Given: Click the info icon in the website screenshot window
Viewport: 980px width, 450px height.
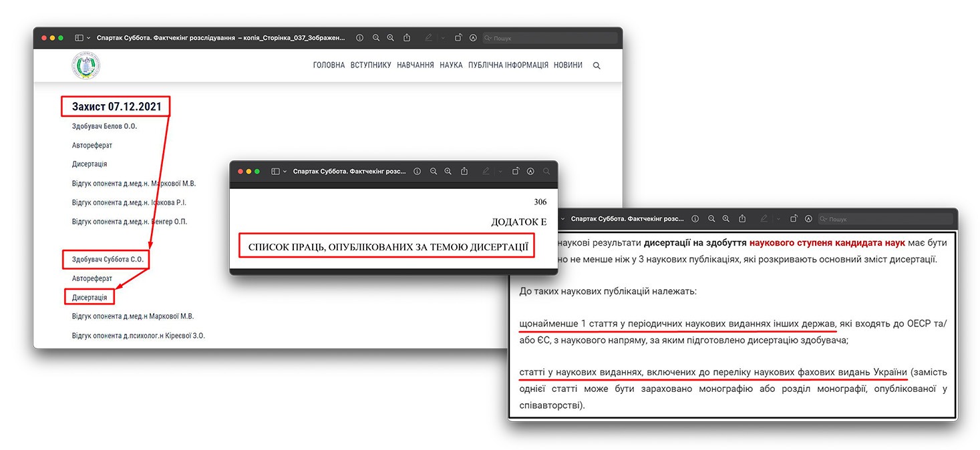Looking at the screenshot, I should 359,38.
